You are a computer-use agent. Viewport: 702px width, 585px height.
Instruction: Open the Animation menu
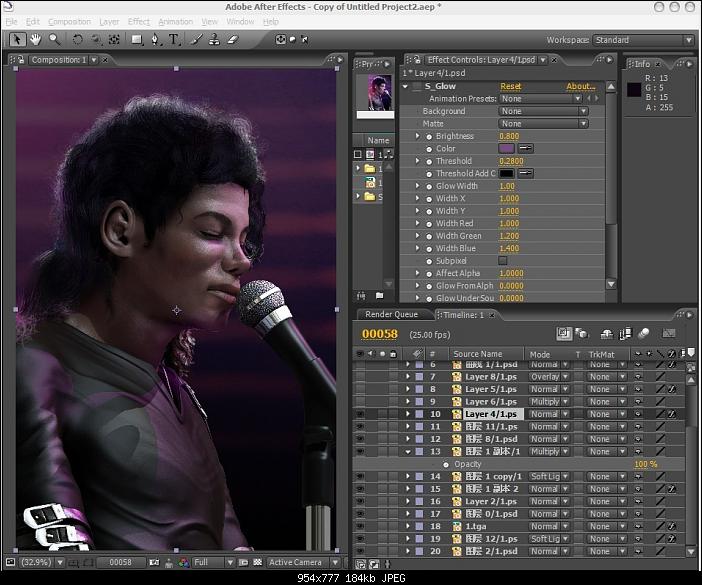(176, 21)
